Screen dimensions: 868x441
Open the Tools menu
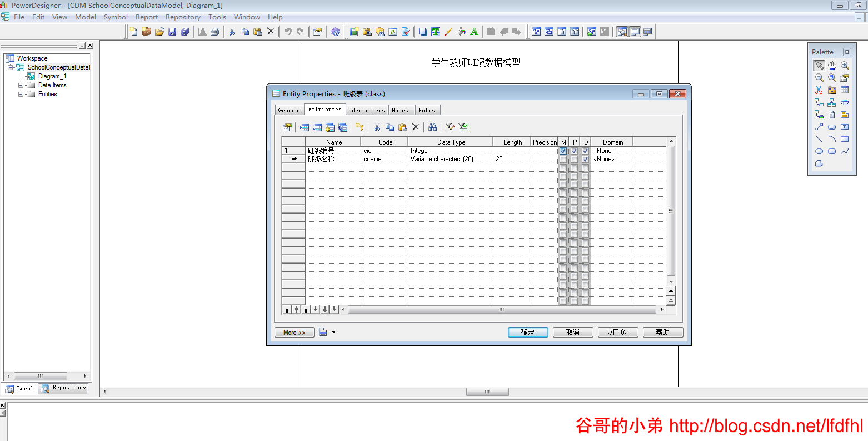point(217,17)
